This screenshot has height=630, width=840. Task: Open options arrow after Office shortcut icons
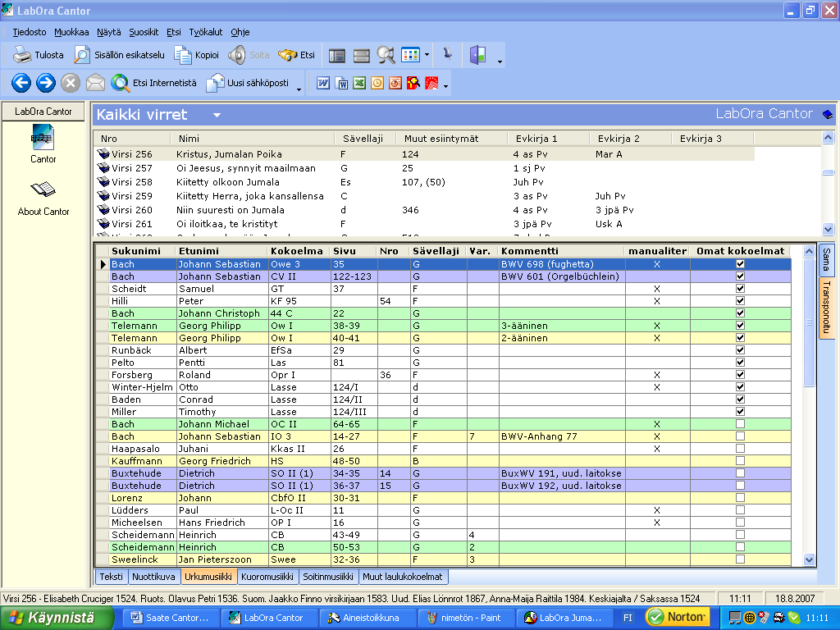coord(445,85)
